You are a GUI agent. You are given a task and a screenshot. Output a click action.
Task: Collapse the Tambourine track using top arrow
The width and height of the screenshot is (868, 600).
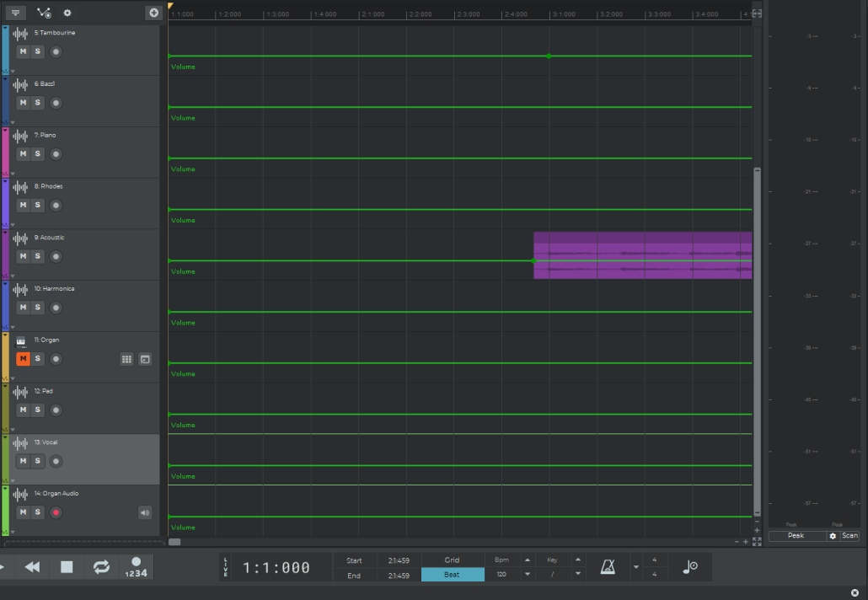tap(5, 29)
